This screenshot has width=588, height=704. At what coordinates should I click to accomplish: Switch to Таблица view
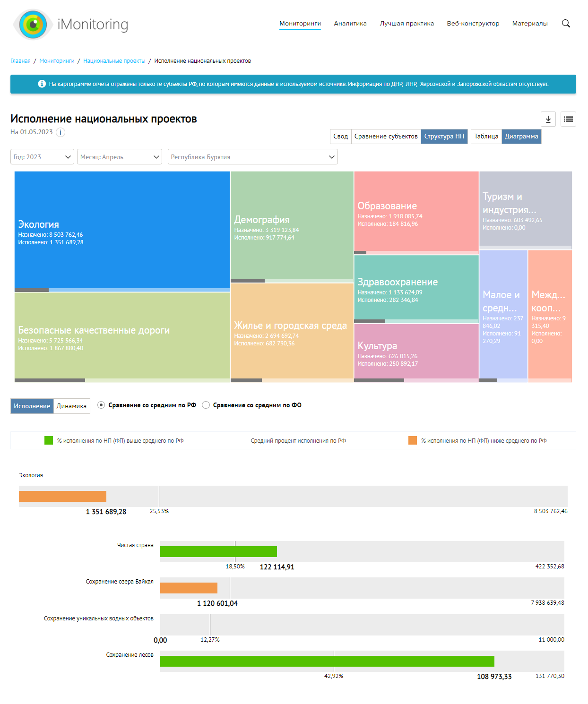click(486, 137)
